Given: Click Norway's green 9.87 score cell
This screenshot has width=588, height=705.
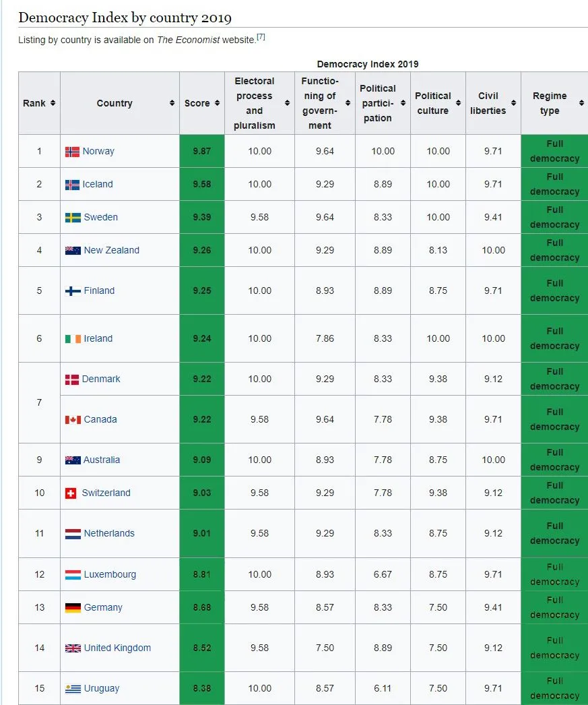Looking at the screenshot, I should [202, 152].
